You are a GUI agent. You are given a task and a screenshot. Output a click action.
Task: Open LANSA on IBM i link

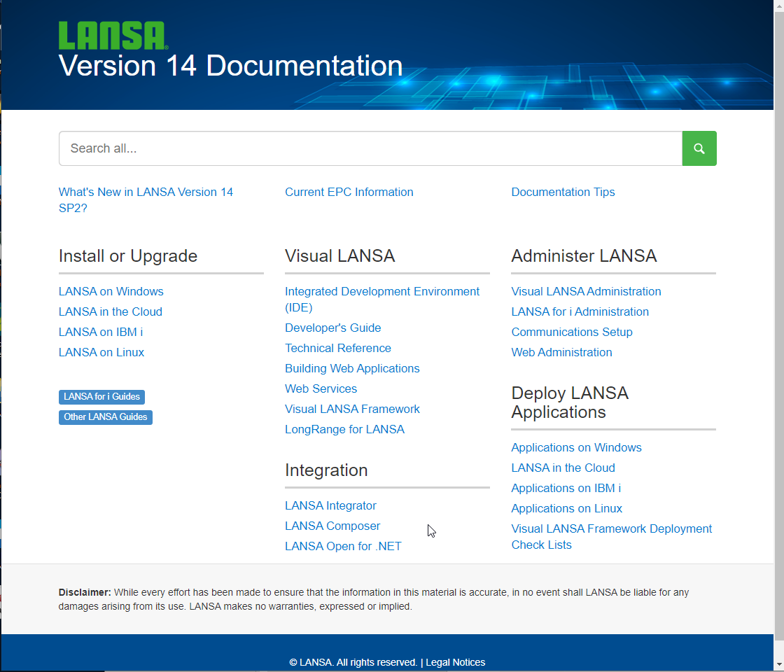(101, 332)
